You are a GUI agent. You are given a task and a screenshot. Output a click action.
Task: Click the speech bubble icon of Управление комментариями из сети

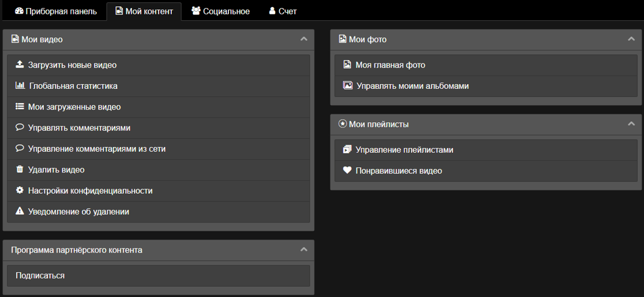coord(19,149)
